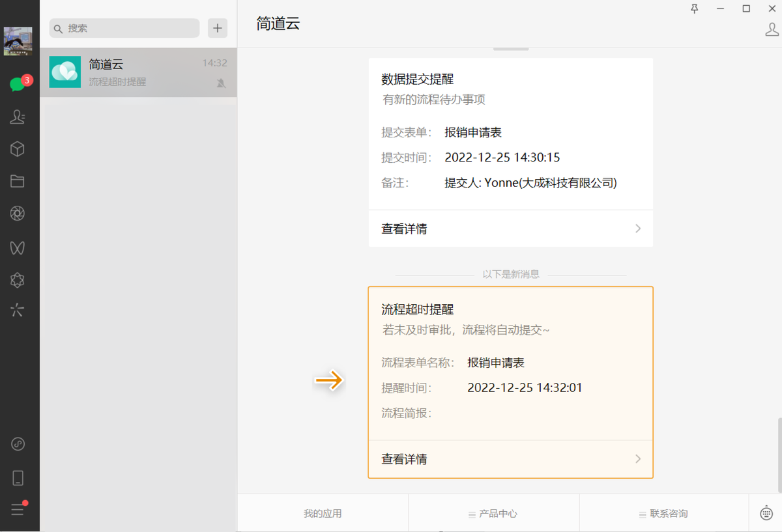Focus the 搜索 search field
Viewport: 782px width, 532px height.
coord(124,28)
